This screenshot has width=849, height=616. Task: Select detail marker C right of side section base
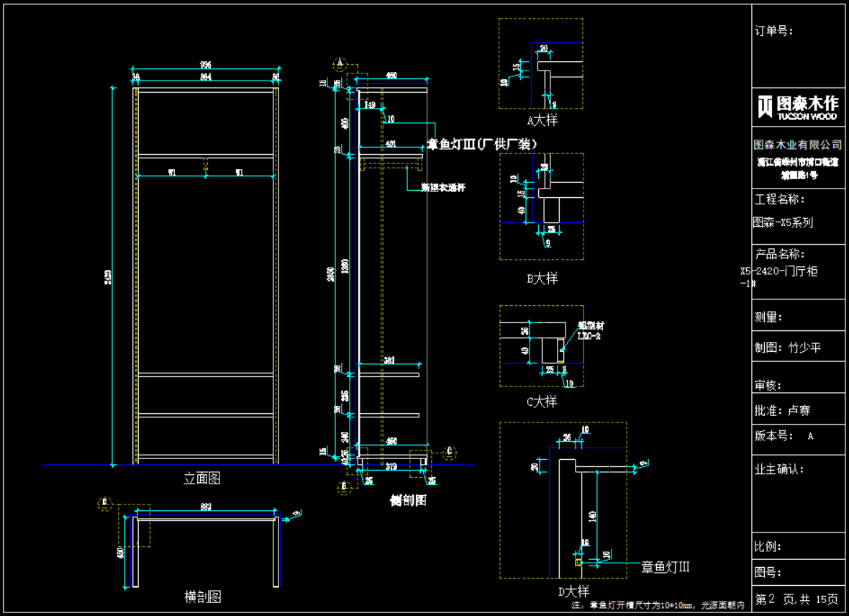[450, 451]
